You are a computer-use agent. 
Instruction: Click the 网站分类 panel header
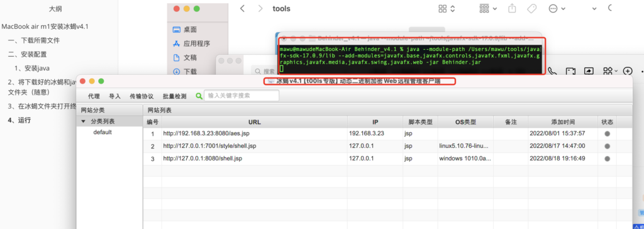pyautogui.click(x=92, y=110)
